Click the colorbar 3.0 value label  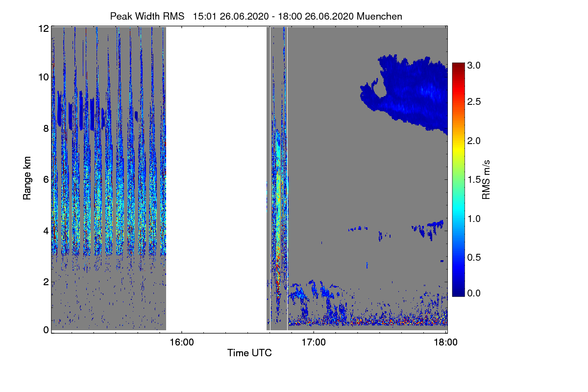[x=474, y=65]
